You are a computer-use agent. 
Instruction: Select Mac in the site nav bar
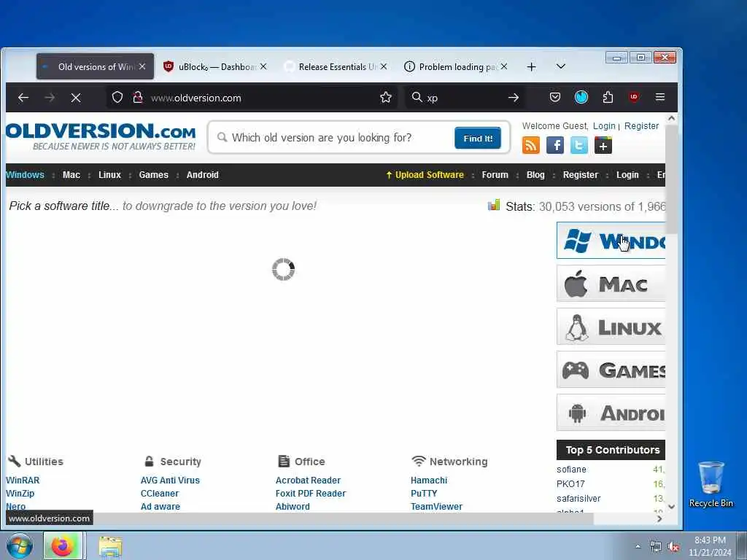pos(71,175)
